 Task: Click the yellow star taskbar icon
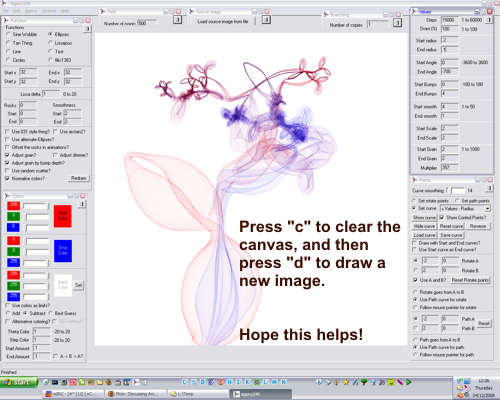coord(346,382)
